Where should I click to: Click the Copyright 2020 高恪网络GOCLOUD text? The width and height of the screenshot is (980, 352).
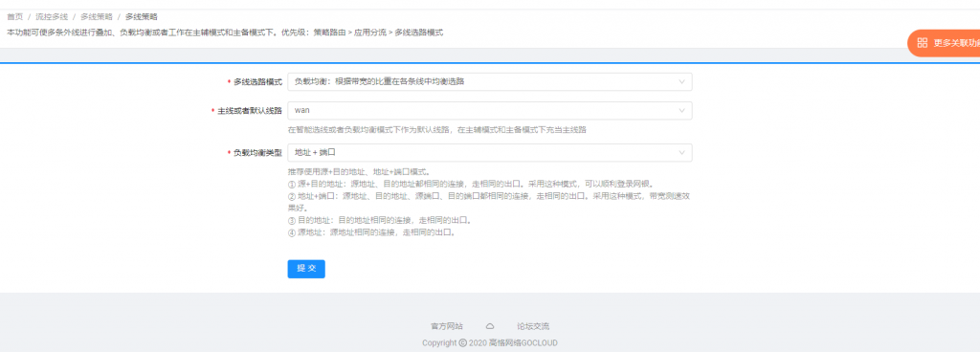(x=490, y=342)
